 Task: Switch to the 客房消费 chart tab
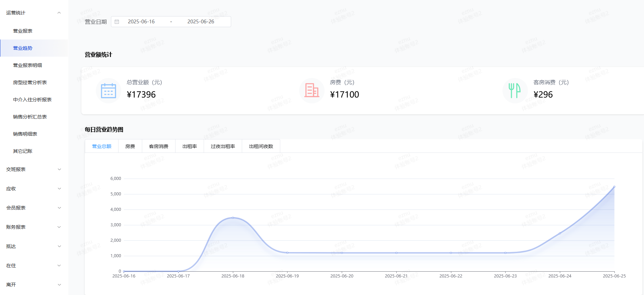[x=159, y=146]
